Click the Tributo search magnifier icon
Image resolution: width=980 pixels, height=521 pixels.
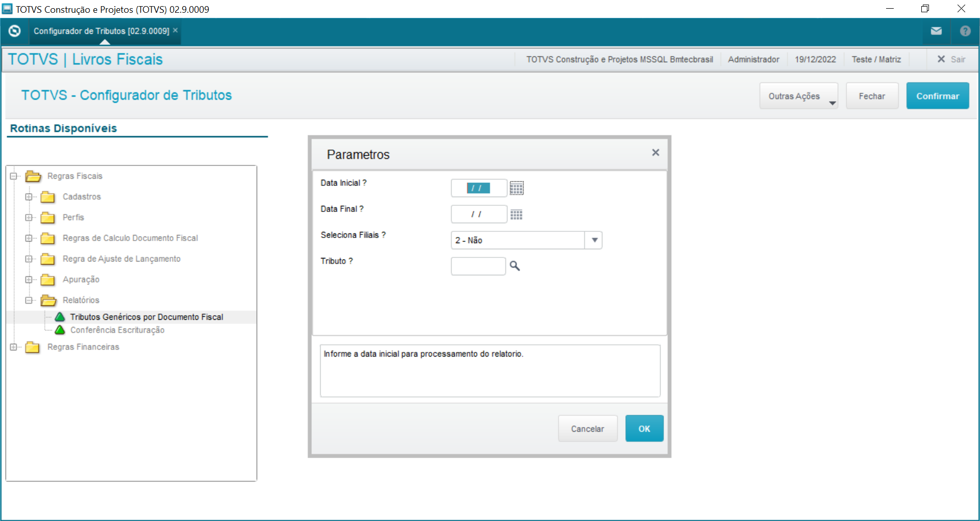point(515,266)
